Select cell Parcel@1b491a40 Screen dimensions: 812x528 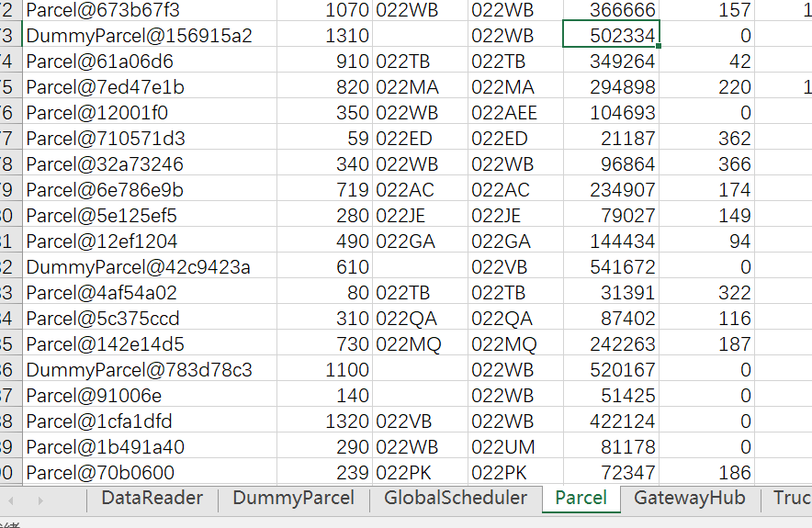[x=150, y=445]
